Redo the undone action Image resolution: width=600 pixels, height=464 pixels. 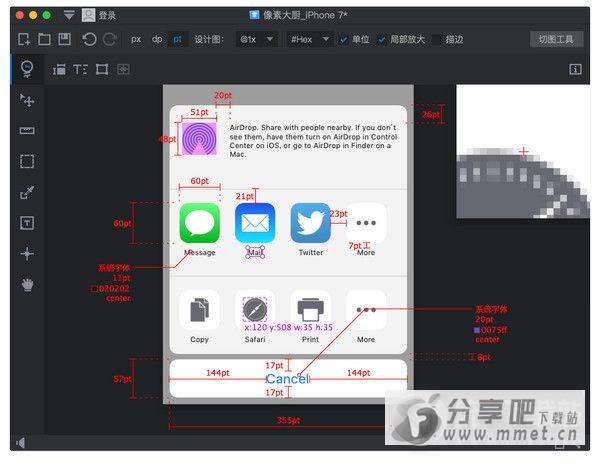110,39
